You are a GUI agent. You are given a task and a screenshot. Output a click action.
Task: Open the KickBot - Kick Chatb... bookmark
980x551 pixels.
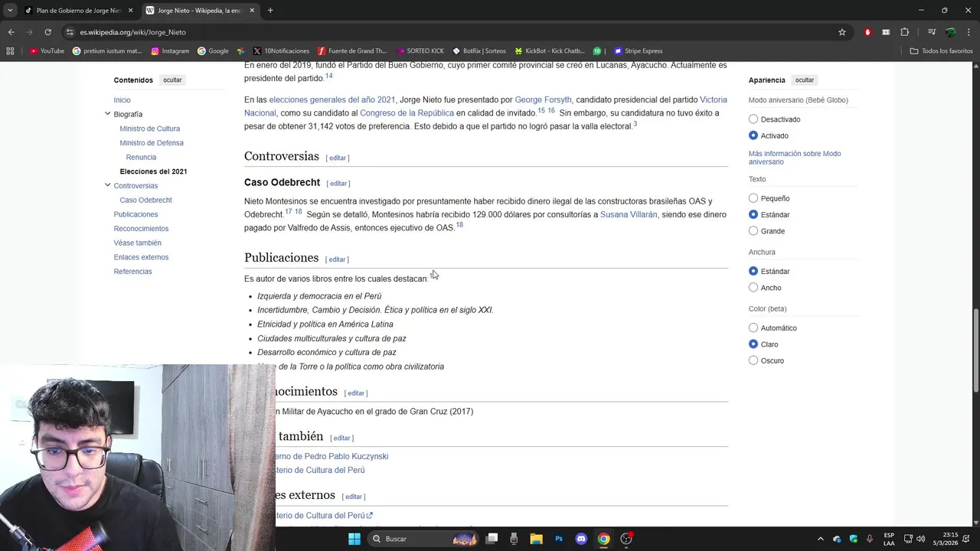tap(550, 51)
